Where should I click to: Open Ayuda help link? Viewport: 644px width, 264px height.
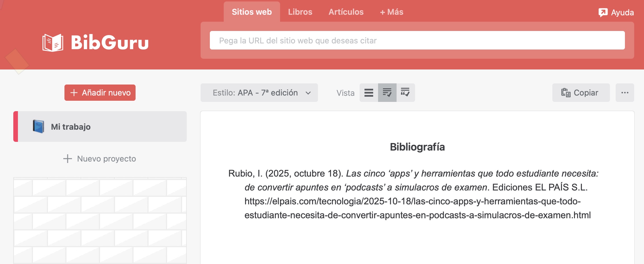[616, 12]
